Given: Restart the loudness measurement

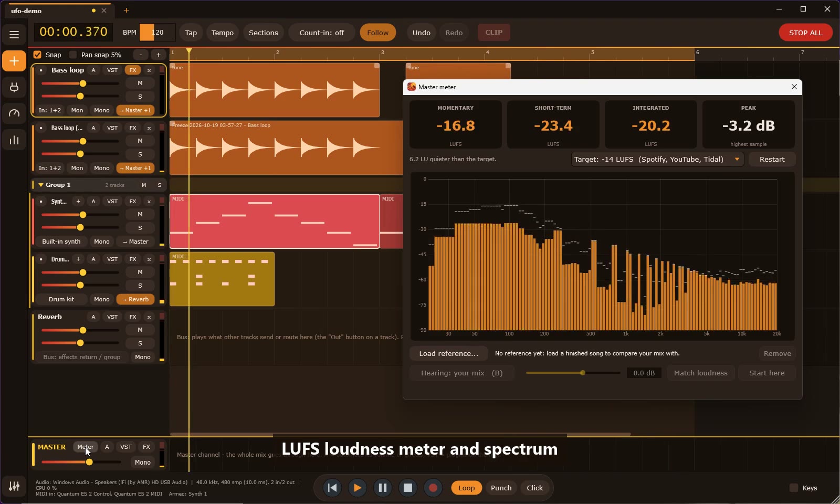Looking at the screenshot, I should point(772,159).
